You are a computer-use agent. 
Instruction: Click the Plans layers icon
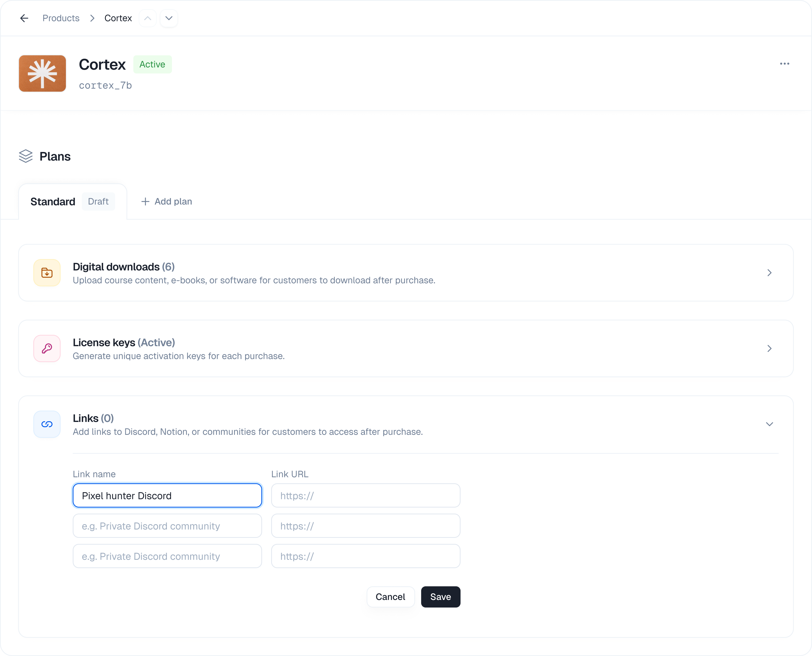tap(26, 156)
